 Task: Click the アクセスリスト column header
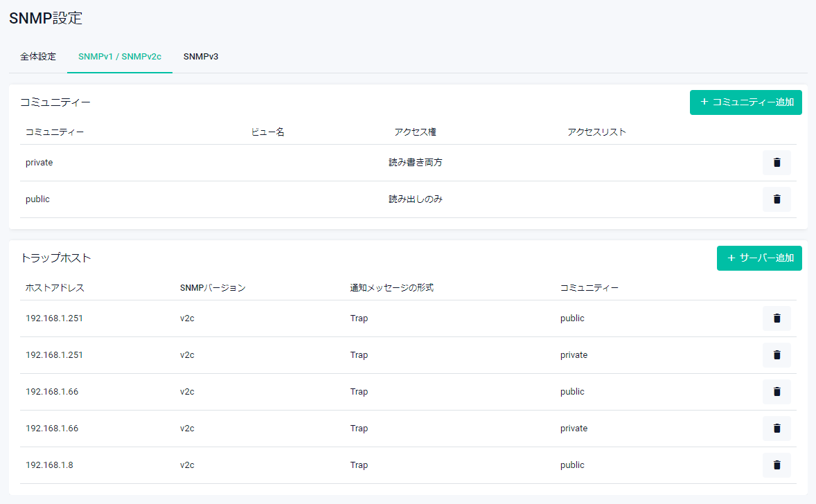click(x=596, y=132)
